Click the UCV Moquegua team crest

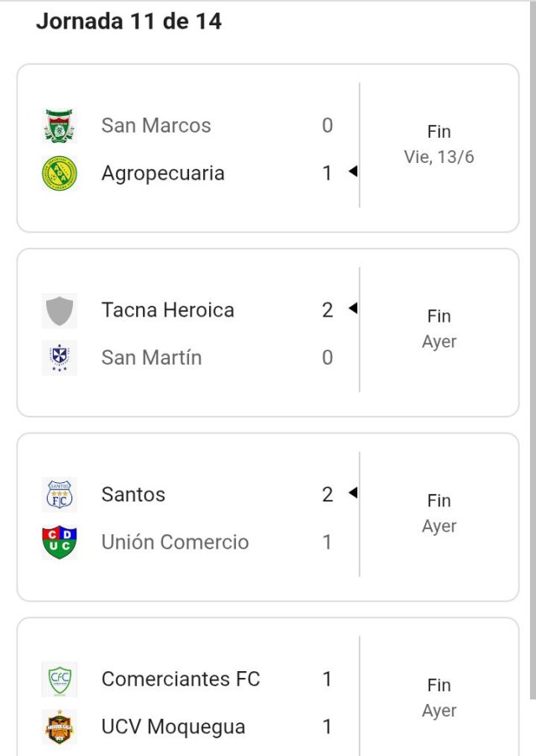pos(59,727)
